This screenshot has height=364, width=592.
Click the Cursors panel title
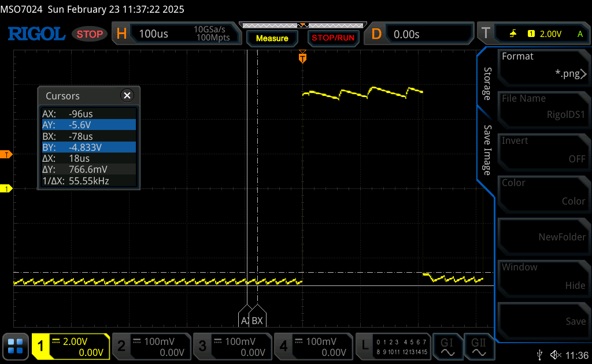tap(62, 96)
